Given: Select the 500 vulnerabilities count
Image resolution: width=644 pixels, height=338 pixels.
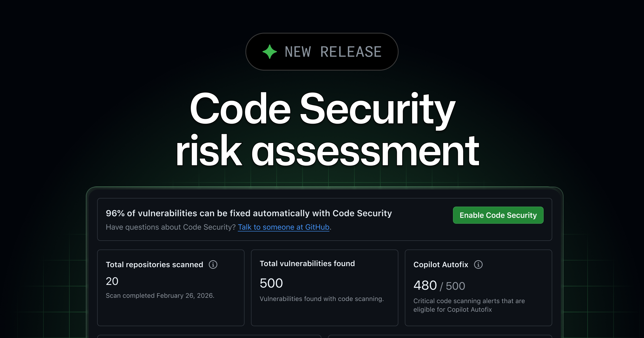Looking at the screenshot, I should tap(271, 283).
